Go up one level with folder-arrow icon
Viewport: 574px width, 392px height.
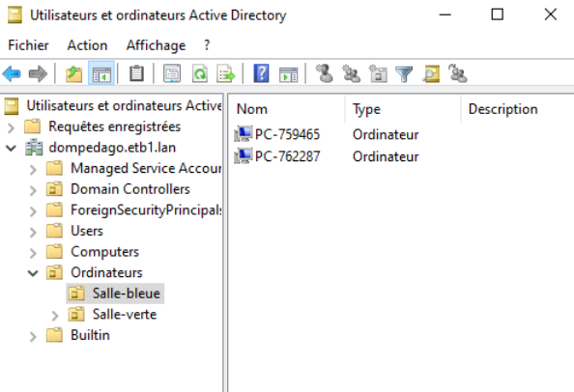pos(73,74)
